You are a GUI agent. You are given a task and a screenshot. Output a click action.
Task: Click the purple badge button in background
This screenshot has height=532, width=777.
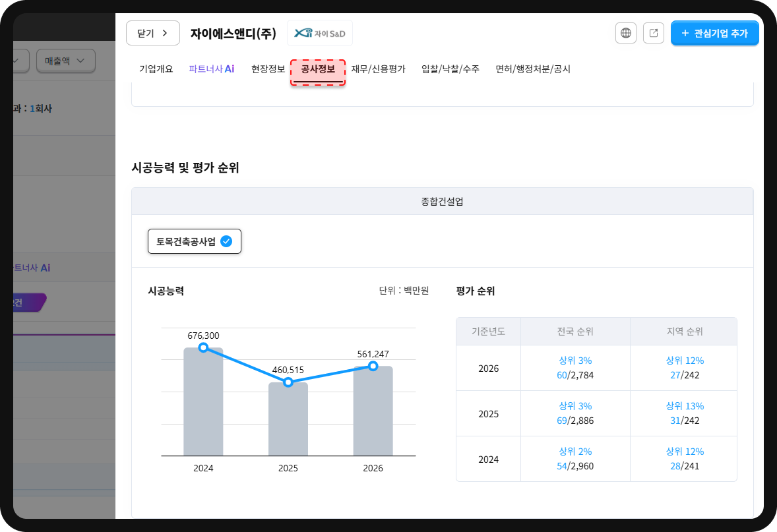pyautogui.click(x=29, y=302)
